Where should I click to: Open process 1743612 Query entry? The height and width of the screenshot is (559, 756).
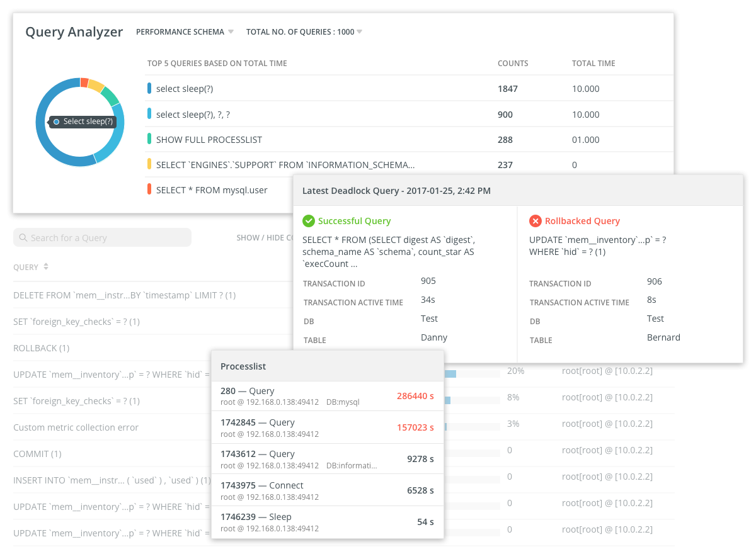tap(327, 459)
